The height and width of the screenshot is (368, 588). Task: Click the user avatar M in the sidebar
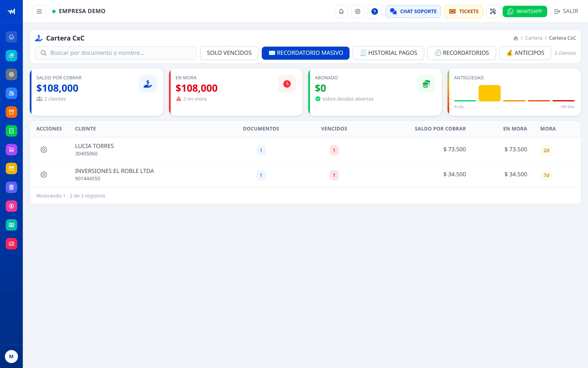(11, 357)
